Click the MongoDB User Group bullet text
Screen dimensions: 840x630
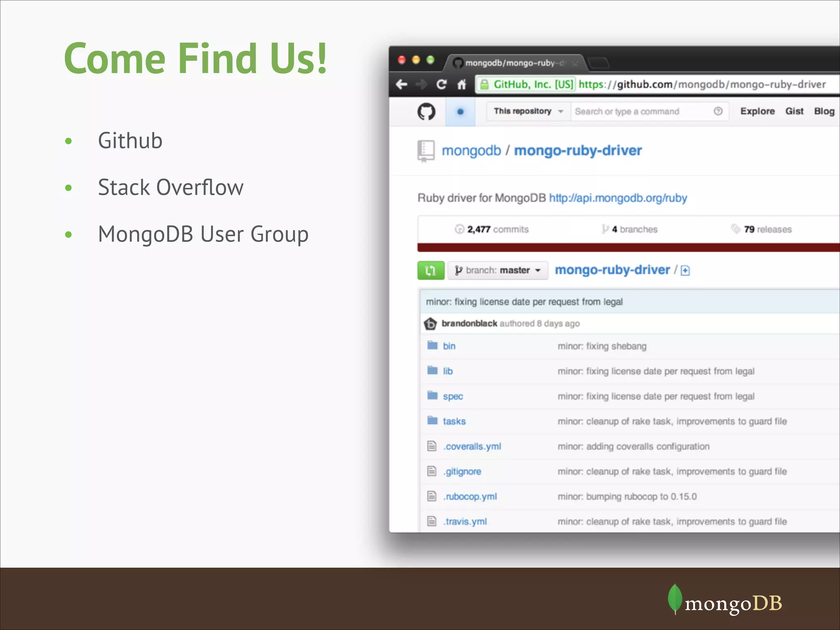pyautogui.click(x=203, y=235)
